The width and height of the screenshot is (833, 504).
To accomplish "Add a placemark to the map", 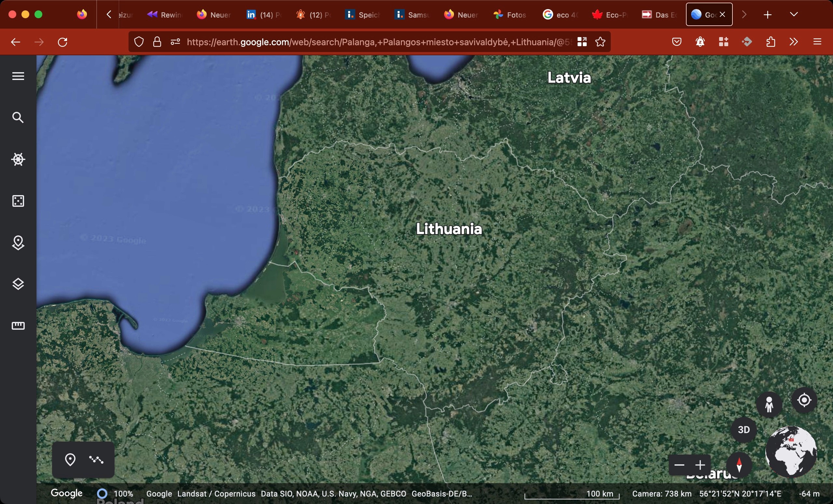I will pos(70,460).
